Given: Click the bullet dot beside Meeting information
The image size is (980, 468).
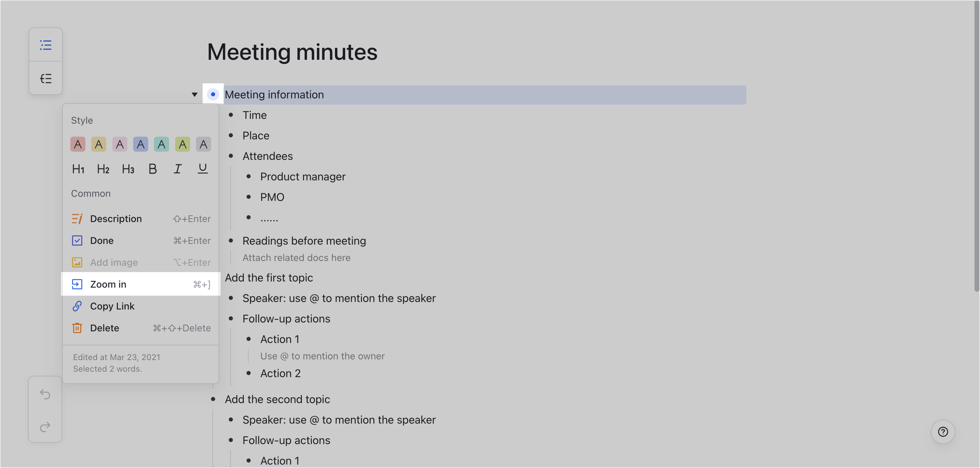Looking at the screenshot, I should [213, 94].
